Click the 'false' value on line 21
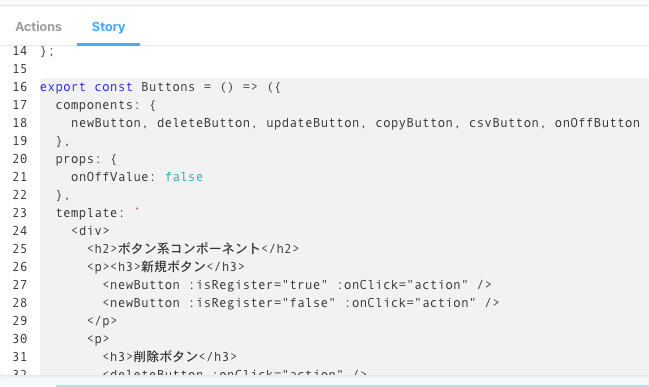Viewport: 649px width, 387px height. [184, 177]
